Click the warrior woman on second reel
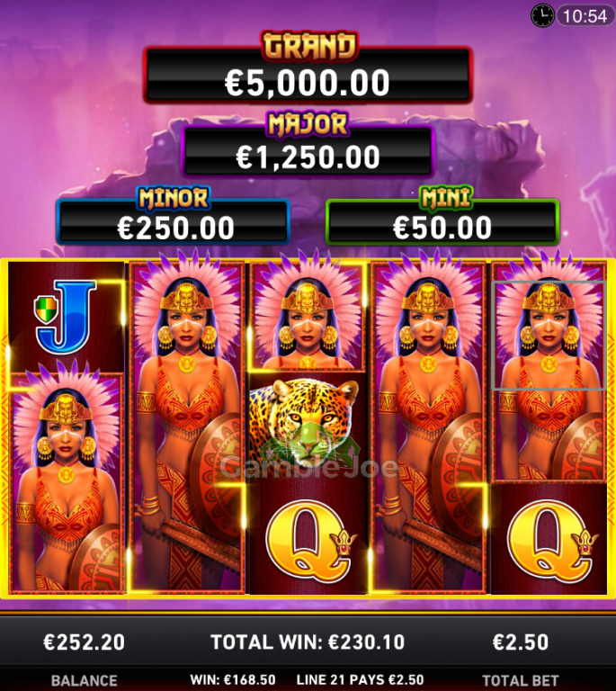 pyautogui.click(x=187, y=426)
